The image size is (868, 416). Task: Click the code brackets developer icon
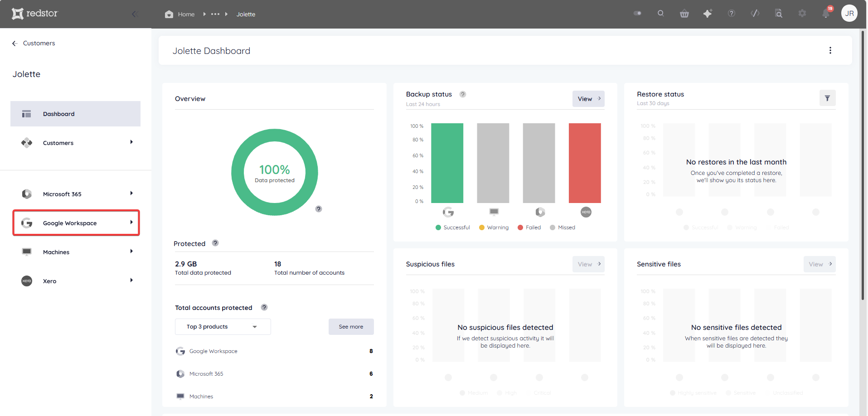point(755,14)
